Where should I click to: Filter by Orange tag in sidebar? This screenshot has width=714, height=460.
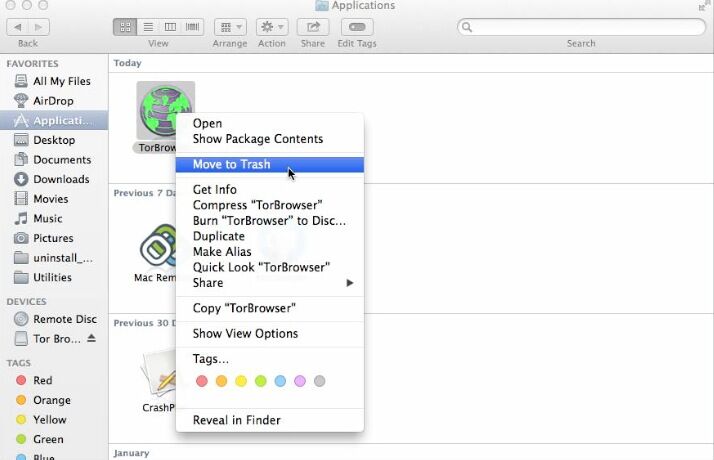pyautogui.click(x=54, y=400)
